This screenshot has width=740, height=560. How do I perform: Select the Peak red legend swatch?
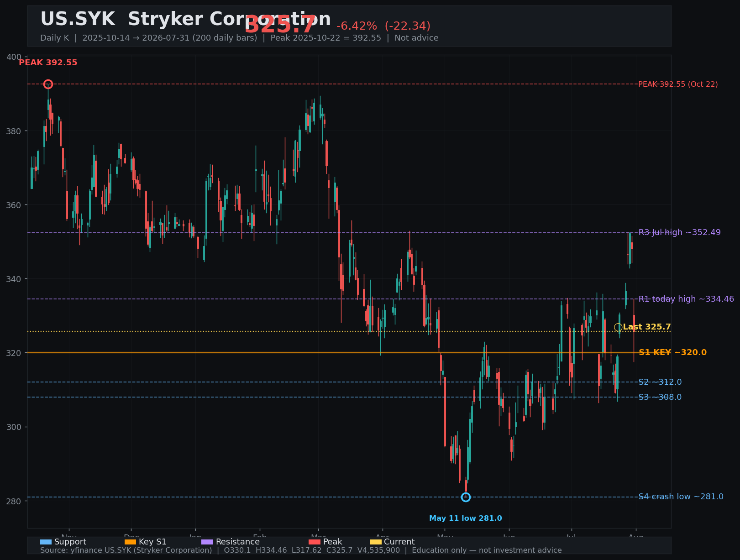pyautogui.click(x=315, y=542)
